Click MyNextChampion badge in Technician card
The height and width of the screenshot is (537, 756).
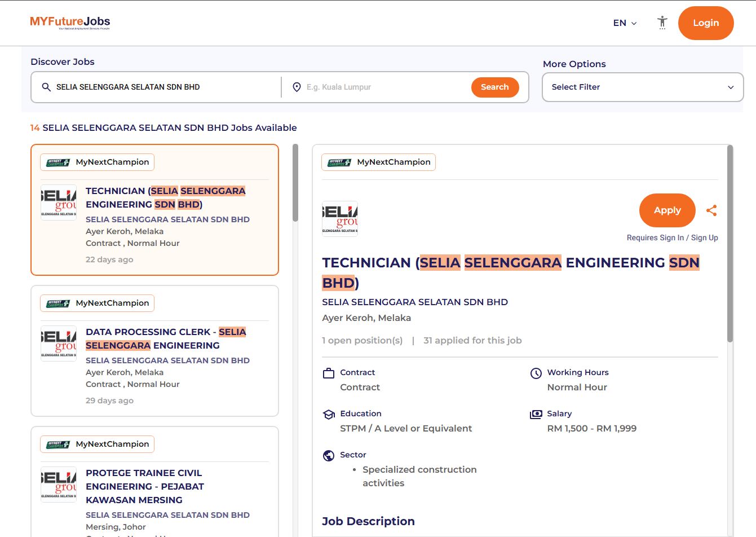click(x=97, y=162)
